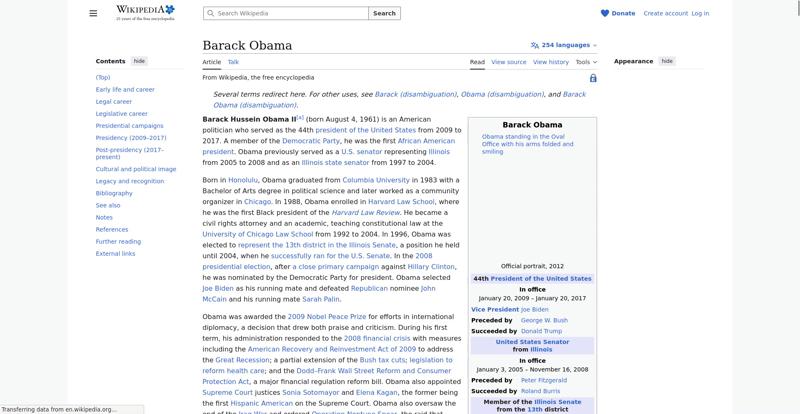Click the language translation icon
800x414 pixels.
coord(535,45)
